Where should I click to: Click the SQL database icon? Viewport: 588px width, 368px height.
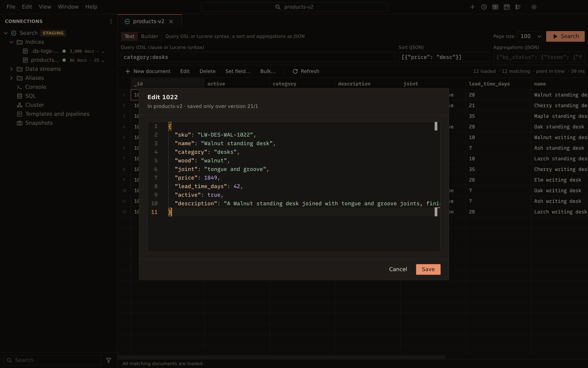click(20, 96)
